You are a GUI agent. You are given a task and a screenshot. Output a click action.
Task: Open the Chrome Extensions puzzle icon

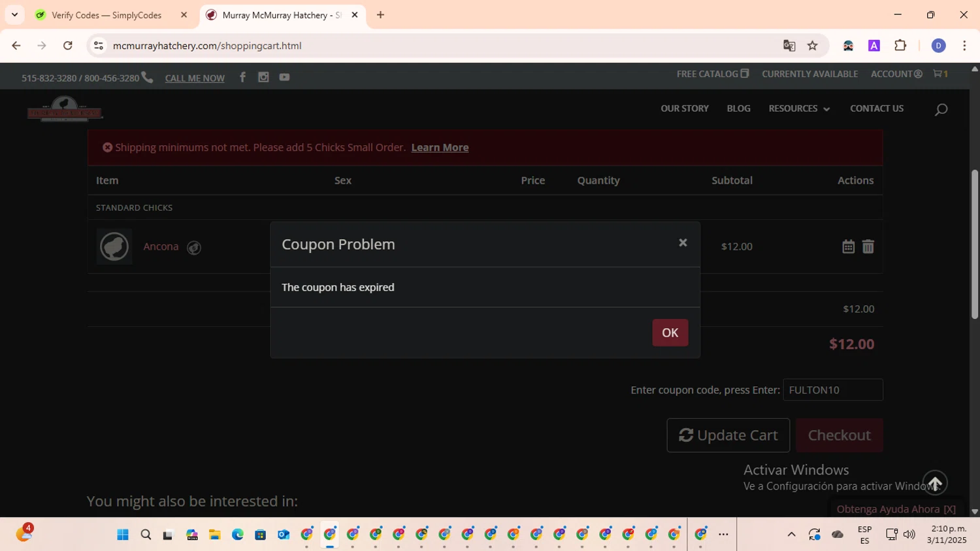click(x=900, y=46)
